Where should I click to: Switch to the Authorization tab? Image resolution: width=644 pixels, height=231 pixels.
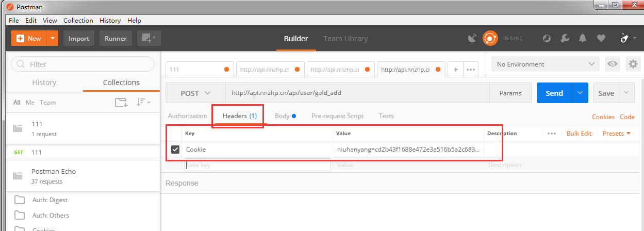pos(188,116)
